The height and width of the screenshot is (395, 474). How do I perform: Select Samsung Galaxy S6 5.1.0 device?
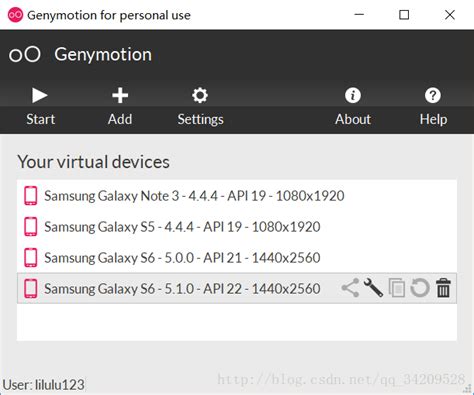tap(237, 288)
